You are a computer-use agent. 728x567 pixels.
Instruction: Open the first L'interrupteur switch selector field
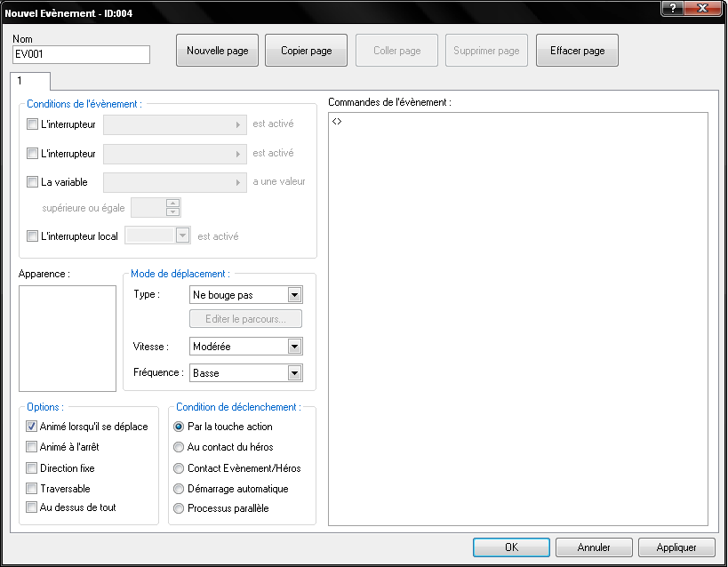174,124
